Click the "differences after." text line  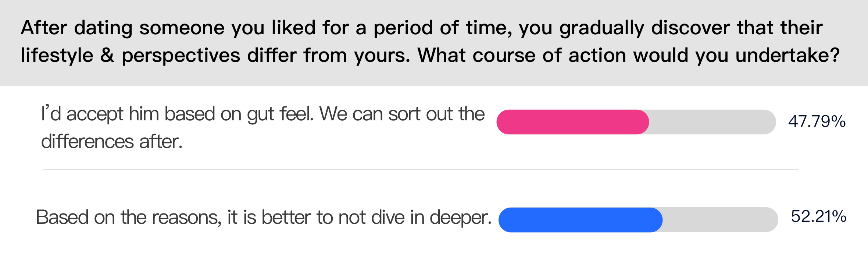pos(112,142)
